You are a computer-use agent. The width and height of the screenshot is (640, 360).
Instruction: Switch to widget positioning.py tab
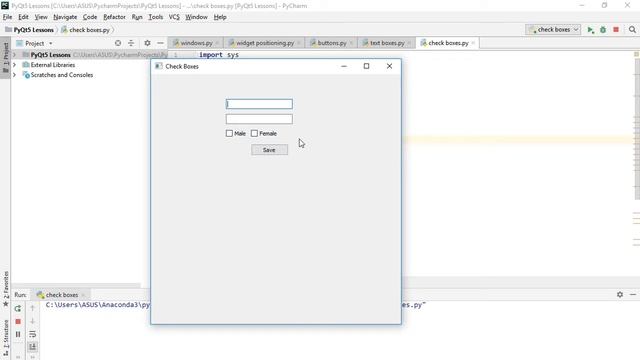(x=264, y=43)
